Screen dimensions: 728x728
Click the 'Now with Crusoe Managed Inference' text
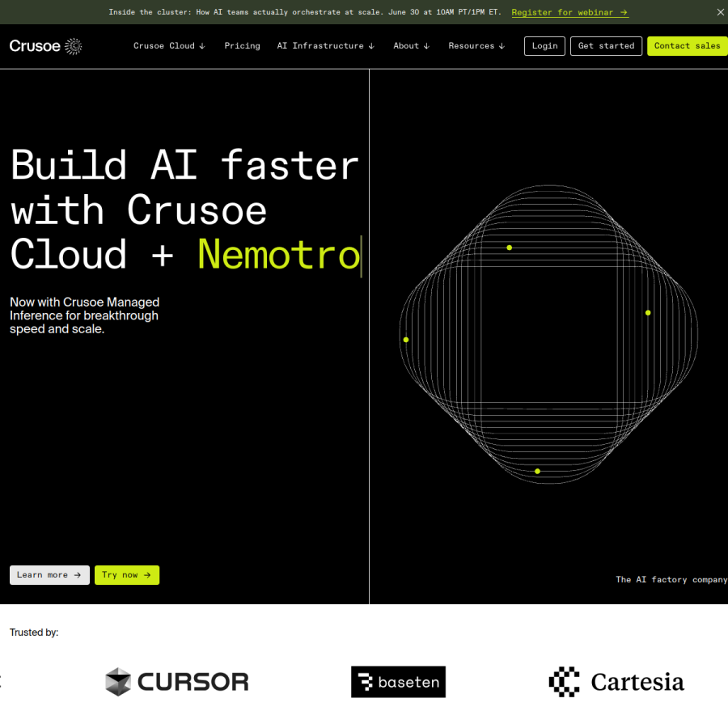pyautogui.click(x=84, y=315)
